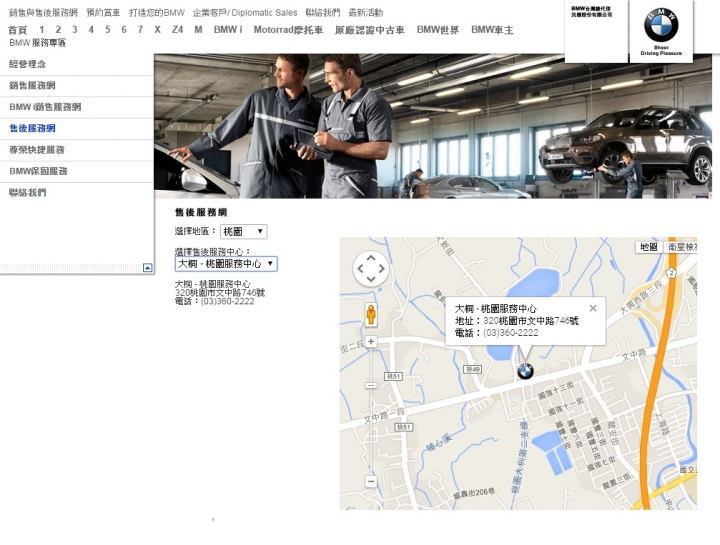Switch map to satellite view

coord(681,247)
